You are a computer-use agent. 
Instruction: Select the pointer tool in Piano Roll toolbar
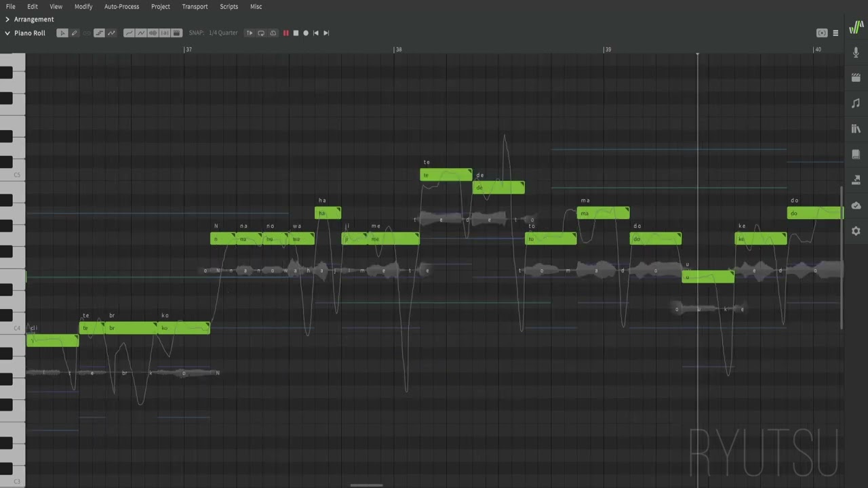coord(62,33)
